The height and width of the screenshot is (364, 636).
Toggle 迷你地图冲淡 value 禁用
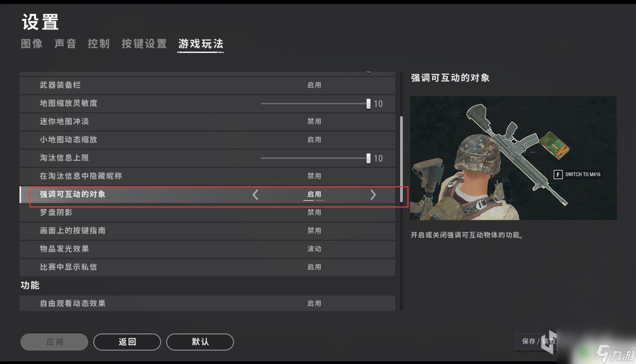point(314,121)
